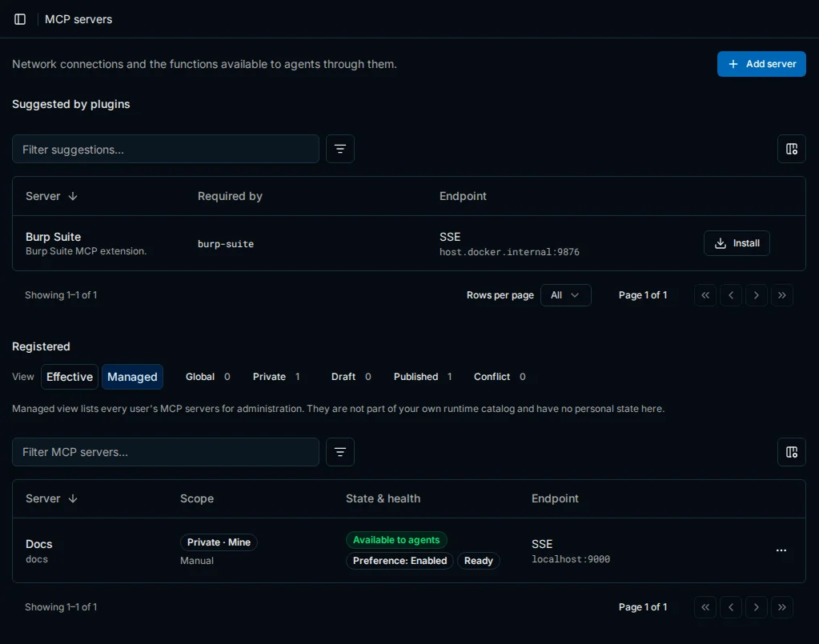The width and height of the screenshot is (819, 644).
Task: Filter by Conflict status
Action: click(500, 377)
